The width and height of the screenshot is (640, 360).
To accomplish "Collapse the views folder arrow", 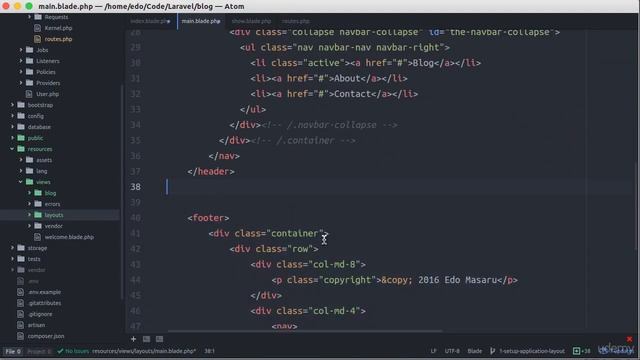I will 21,182.
